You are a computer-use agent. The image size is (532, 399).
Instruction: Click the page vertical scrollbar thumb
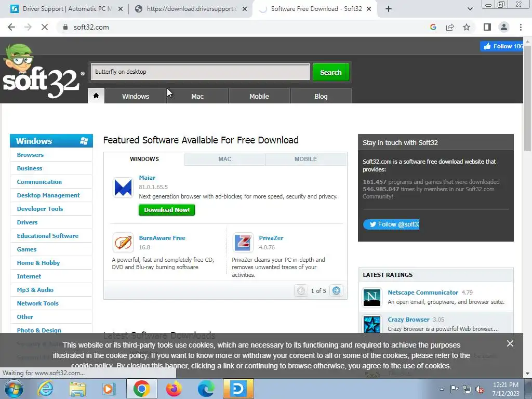pyautogui.click(x=528, y=98)
